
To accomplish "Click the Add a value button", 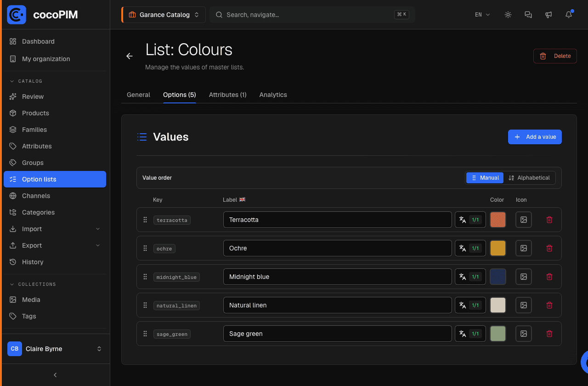I will pyautogui.click(x=535, y=137).
